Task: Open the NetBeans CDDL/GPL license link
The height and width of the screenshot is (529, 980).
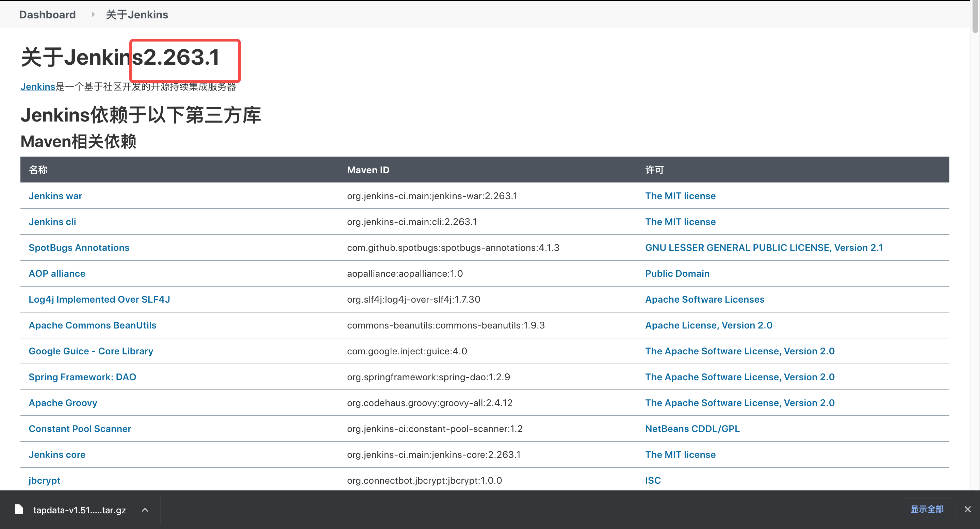Action: (x=692, y=429)
